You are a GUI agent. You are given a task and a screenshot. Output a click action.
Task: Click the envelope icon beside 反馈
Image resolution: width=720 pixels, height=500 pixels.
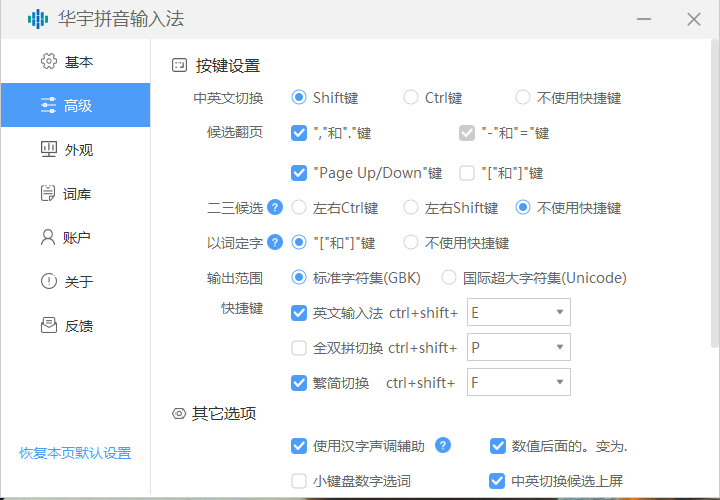(48, 326)
